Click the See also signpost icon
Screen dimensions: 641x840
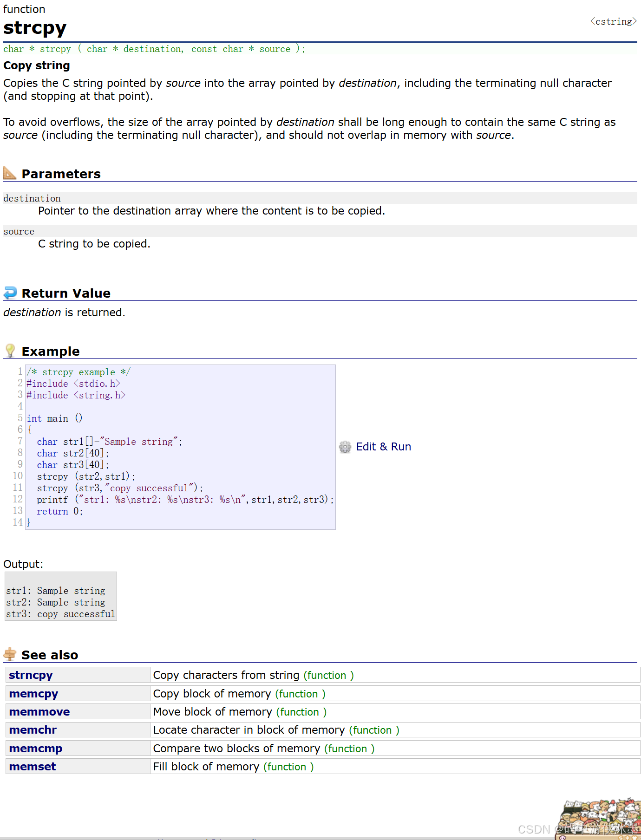coord(10,654)
